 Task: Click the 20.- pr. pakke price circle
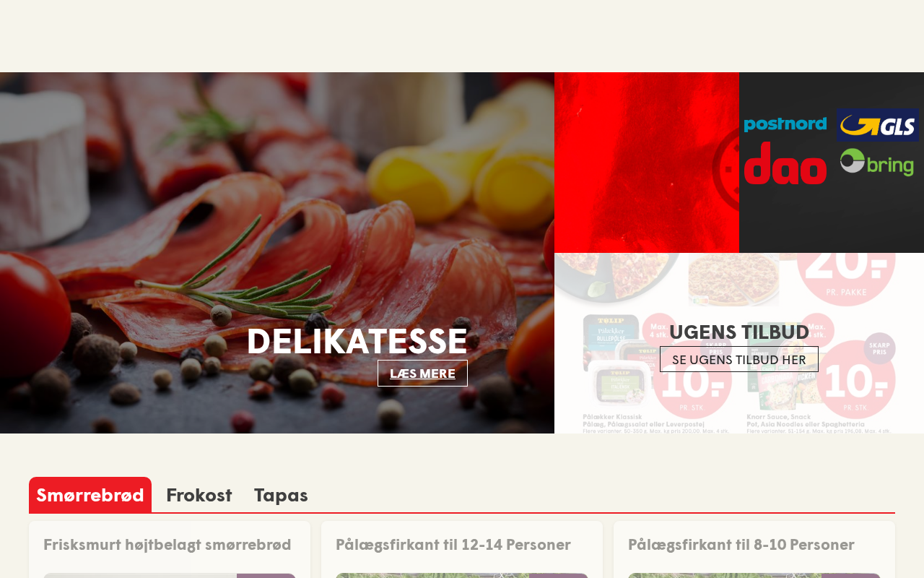pyautogui.click(x=846, y=278)
